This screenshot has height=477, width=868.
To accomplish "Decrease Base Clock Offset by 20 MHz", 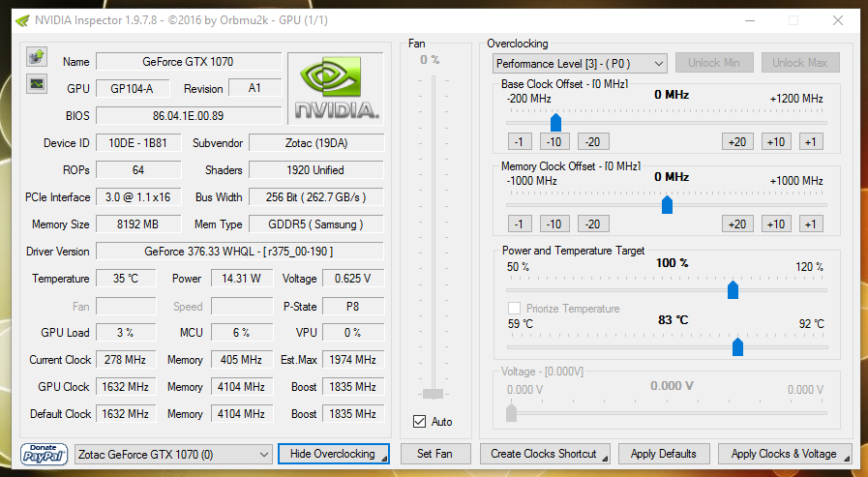I will pyautogui.click(x=593, y=141).
